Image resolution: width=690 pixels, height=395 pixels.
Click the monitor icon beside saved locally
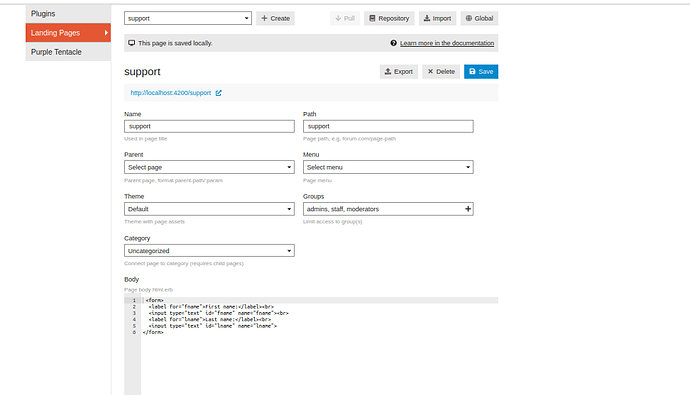point(131,43)
